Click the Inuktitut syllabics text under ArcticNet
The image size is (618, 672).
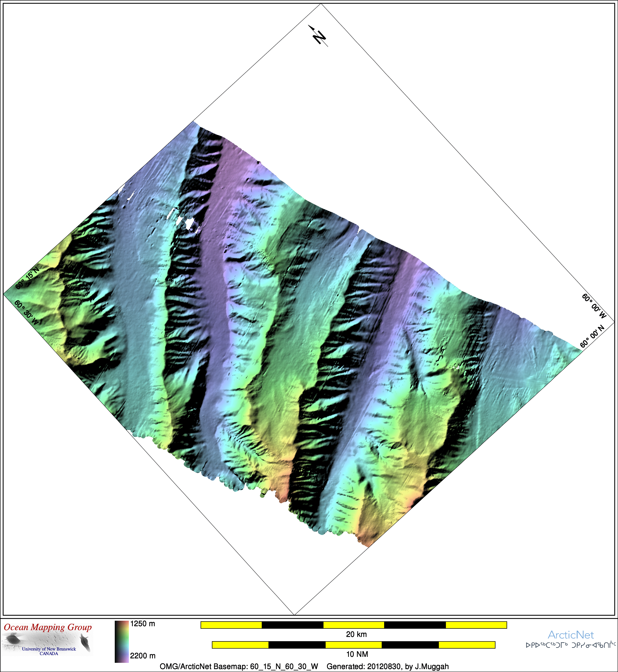coord(571,645)
